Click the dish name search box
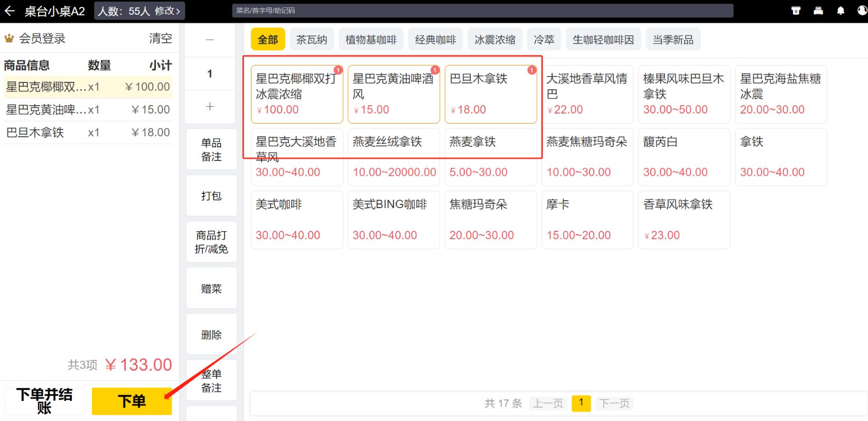 click(x=482, y=11)
